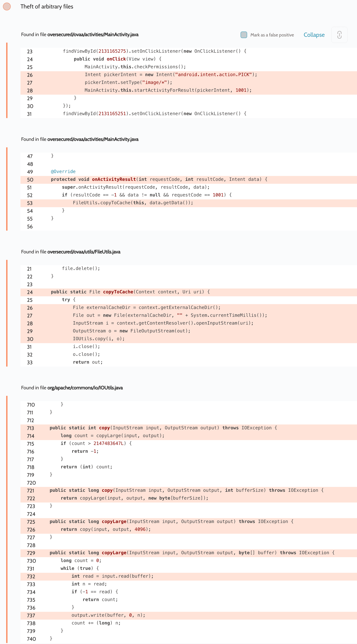Open the second MainActivity.java file path
Screen dimensions: 357x644
tap(93, 139)
